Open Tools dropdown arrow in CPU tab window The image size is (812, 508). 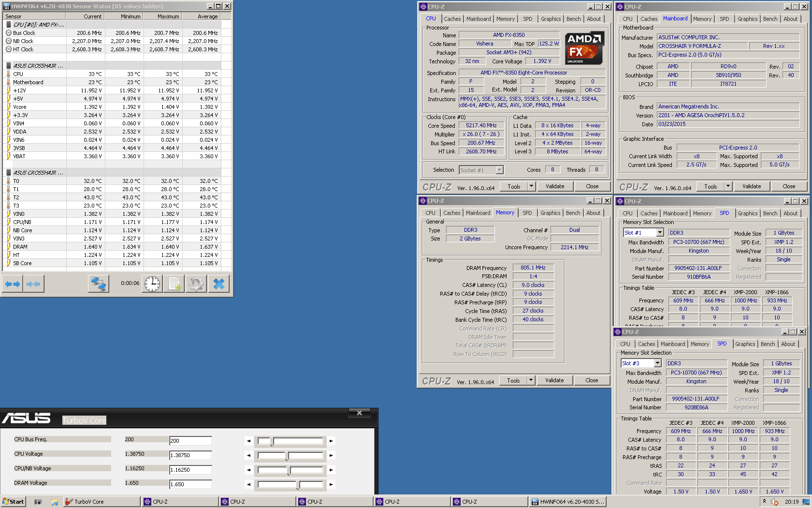tap(531, 186)
